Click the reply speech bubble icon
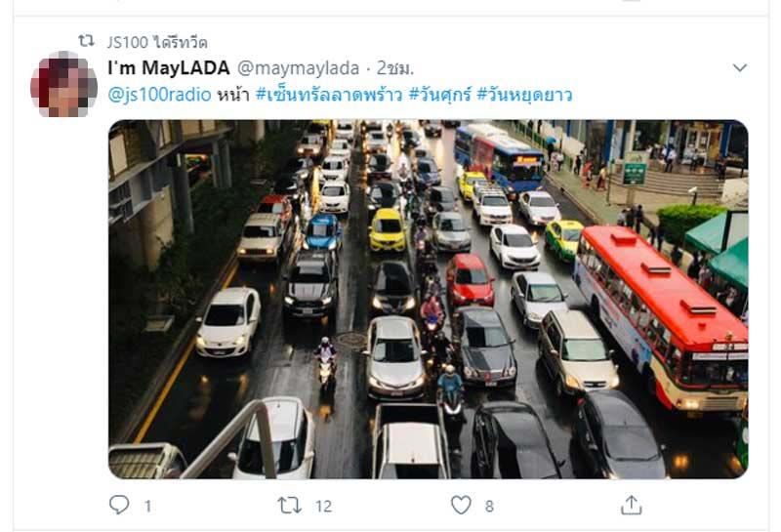 coord(119,505)
